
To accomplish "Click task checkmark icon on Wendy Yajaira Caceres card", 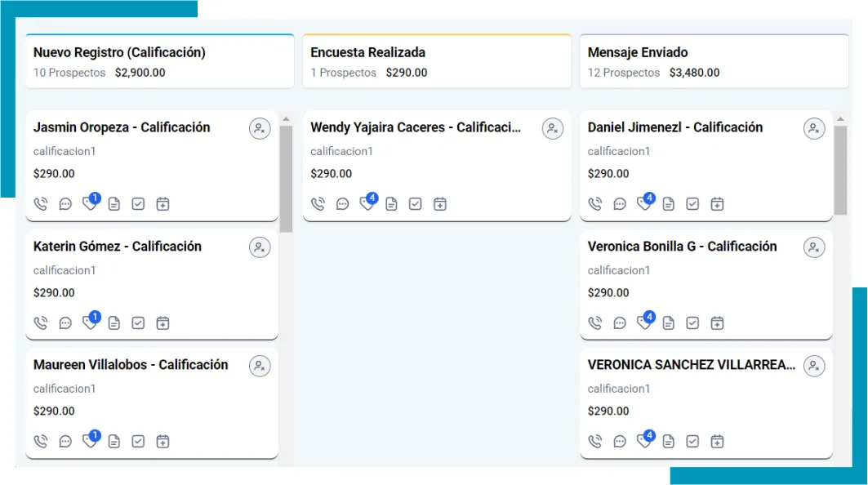I will [x=416, y=204].
